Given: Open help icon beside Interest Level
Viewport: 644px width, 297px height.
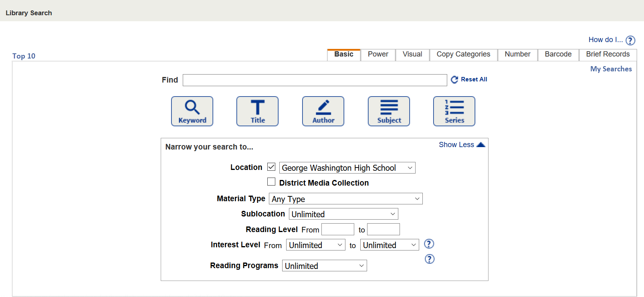Looking at the screenshot, I should pyautogui.click(x=429, y=244).
